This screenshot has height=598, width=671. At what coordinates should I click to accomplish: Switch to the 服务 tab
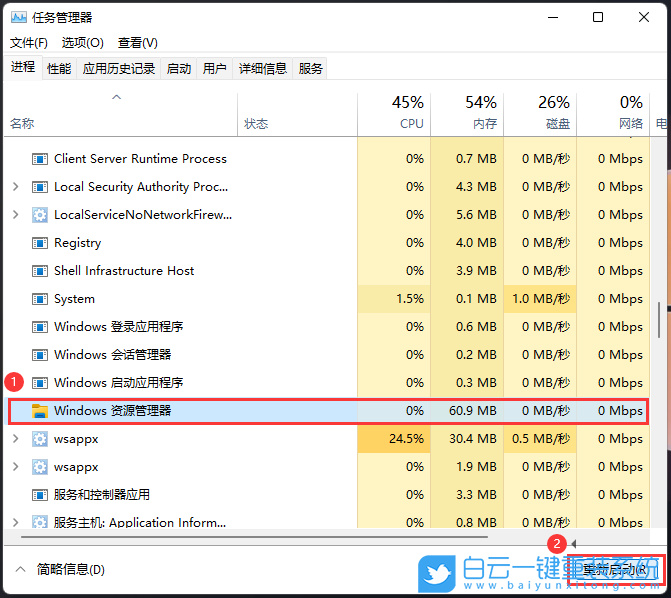(x=310, y=68)
